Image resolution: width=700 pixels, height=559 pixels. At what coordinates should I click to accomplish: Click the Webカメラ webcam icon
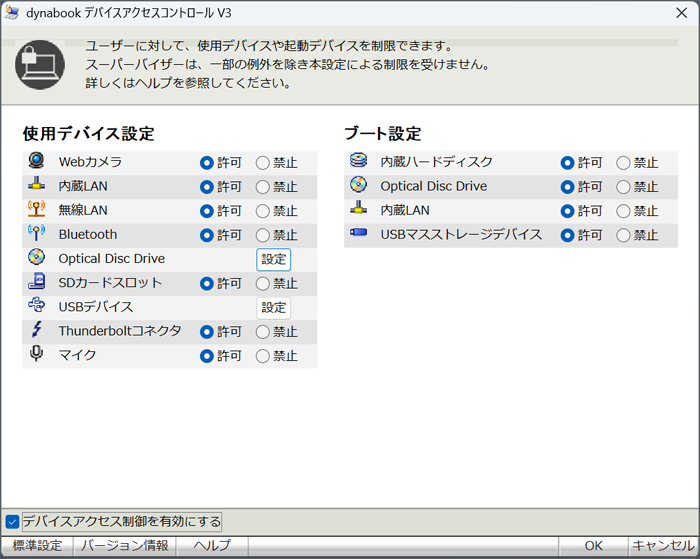36,161
